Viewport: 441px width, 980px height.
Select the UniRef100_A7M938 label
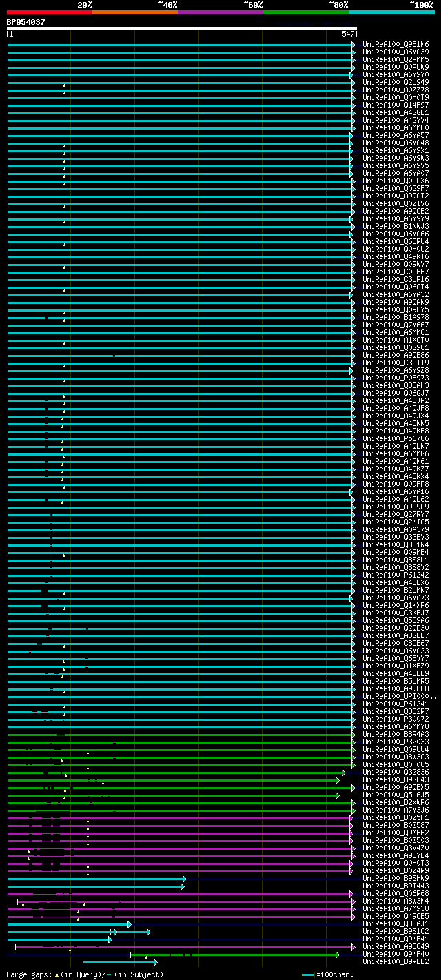point(396,908)
